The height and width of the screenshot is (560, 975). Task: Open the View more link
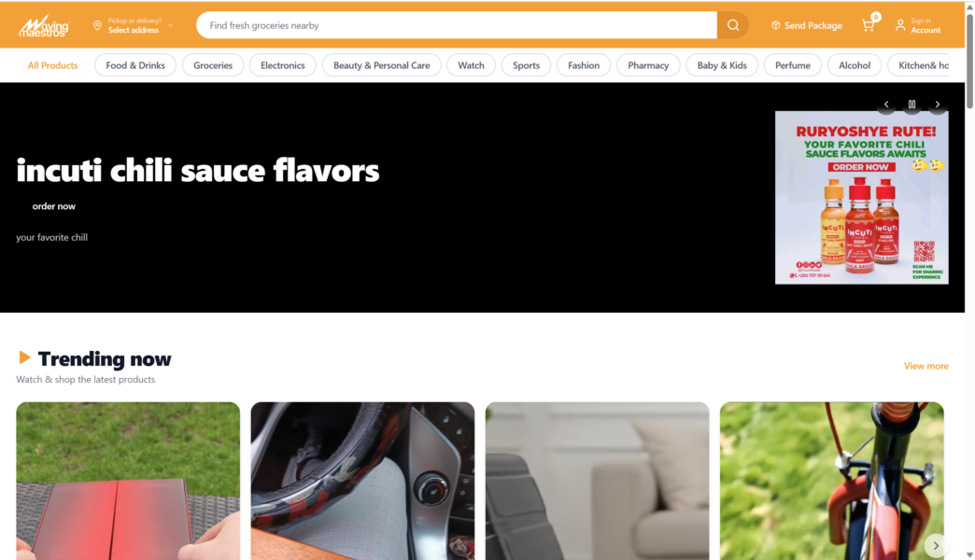tap(926, 366)
